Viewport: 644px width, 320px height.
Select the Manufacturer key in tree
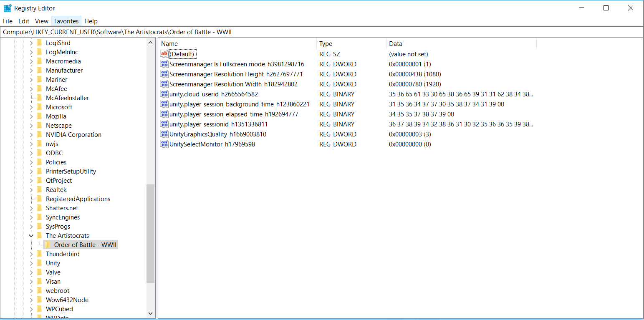coord(64,70)
